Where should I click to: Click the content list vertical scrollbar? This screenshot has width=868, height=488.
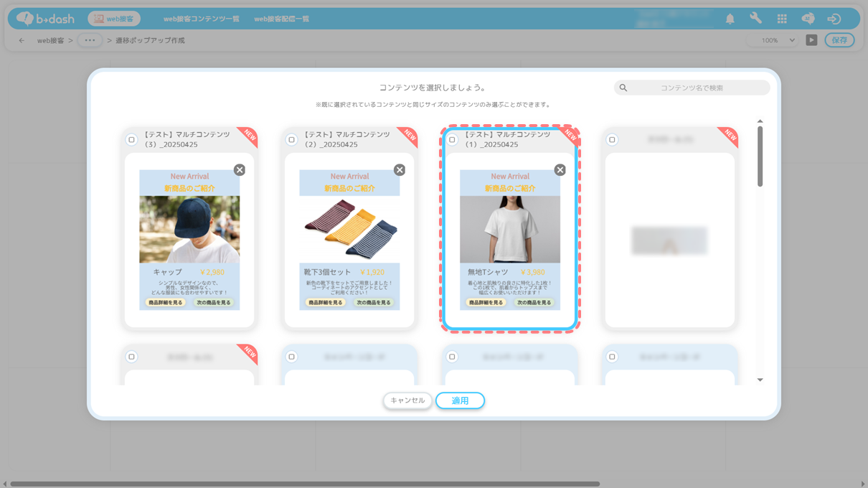(760, 156)
